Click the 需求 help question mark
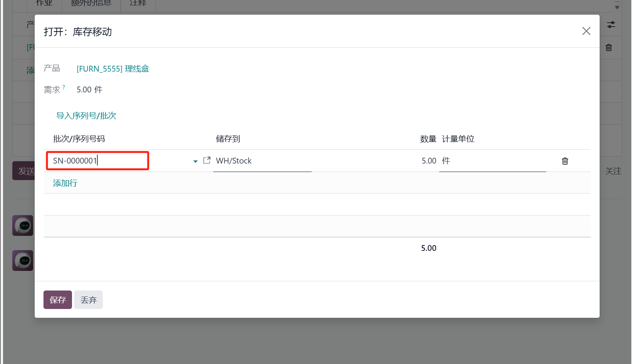 point(64,87)
